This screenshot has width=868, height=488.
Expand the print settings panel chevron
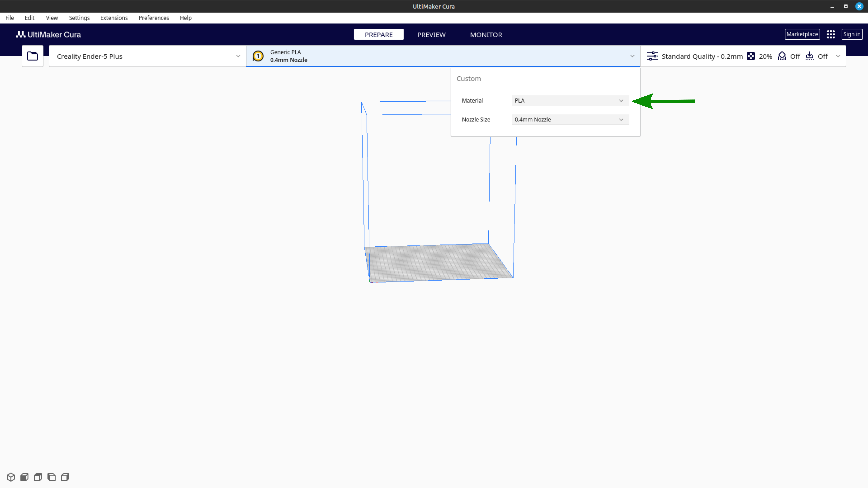[x=838, y=56]
